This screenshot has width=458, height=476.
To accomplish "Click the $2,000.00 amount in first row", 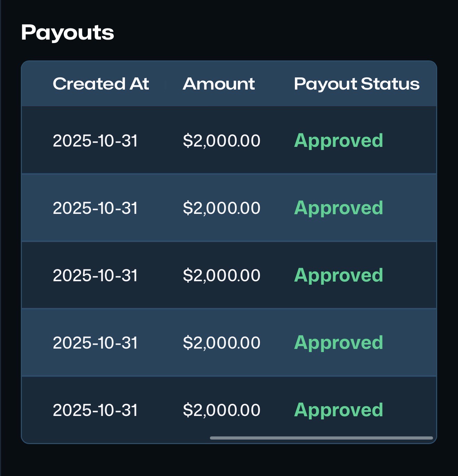I will coord(222,141).
